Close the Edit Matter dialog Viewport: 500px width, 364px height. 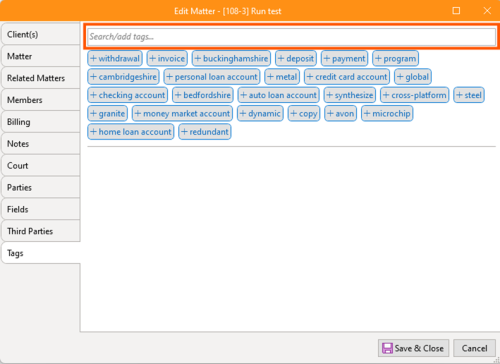[487, 11]
